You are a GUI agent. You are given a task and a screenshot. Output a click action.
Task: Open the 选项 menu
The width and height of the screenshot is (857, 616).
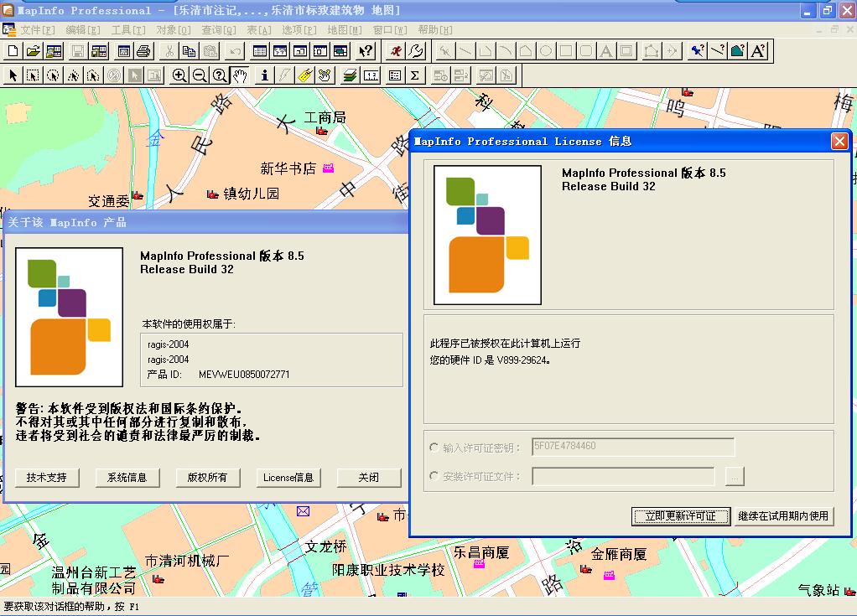(299, 30)
